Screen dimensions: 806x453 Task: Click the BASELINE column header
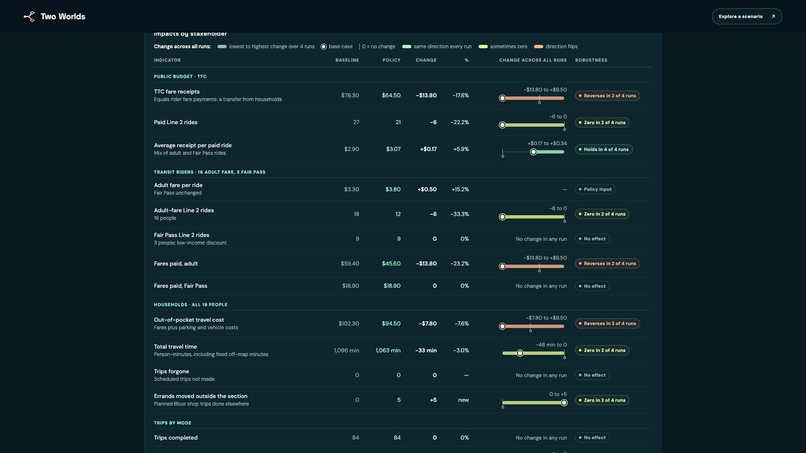pyautogui.click(x=347, y=60)
